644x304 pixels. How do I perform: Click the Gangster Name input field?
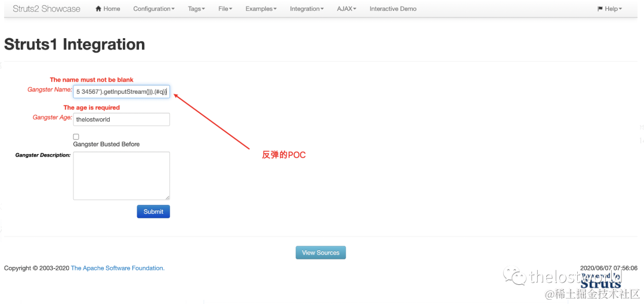(x=122, y=92)
